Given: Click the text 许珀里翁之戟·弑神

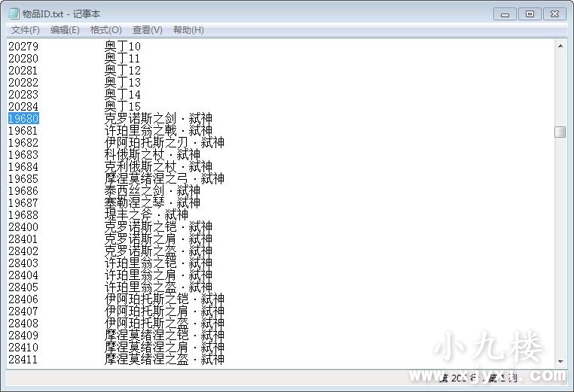Looking at the screenshot, I should [x=158, y=131].
